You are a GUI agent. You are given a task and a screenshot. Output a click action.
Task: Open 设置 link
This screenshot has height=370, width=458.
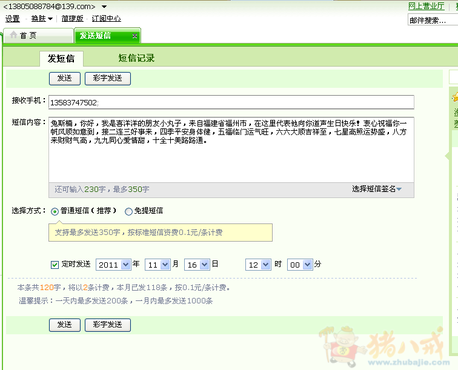pyautogui.click(x=13, y=19)
